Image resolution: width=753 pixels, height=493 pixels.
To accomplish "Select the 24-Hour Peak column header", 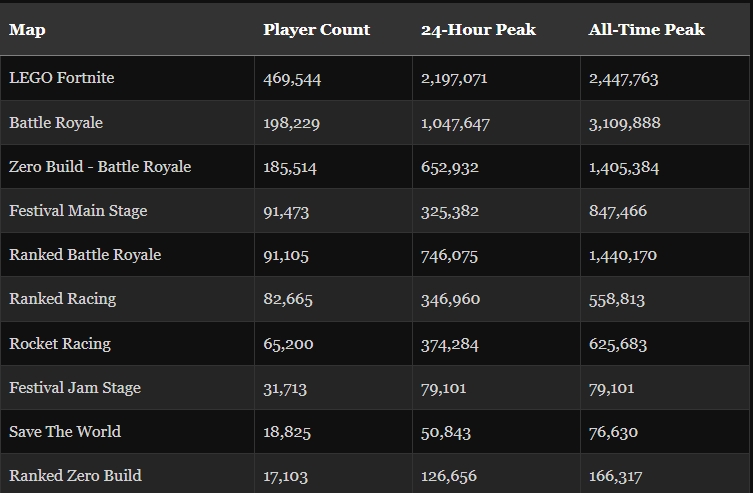I will click(x=478, y=30).
